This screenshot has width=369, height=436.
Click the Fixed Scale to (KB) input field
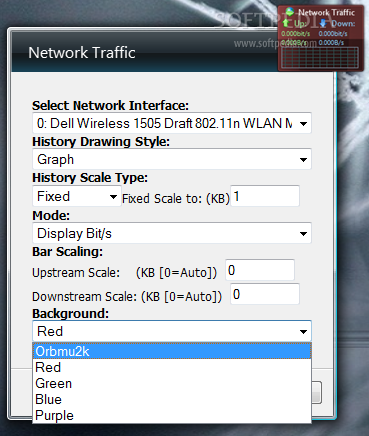tap(265, 196)
